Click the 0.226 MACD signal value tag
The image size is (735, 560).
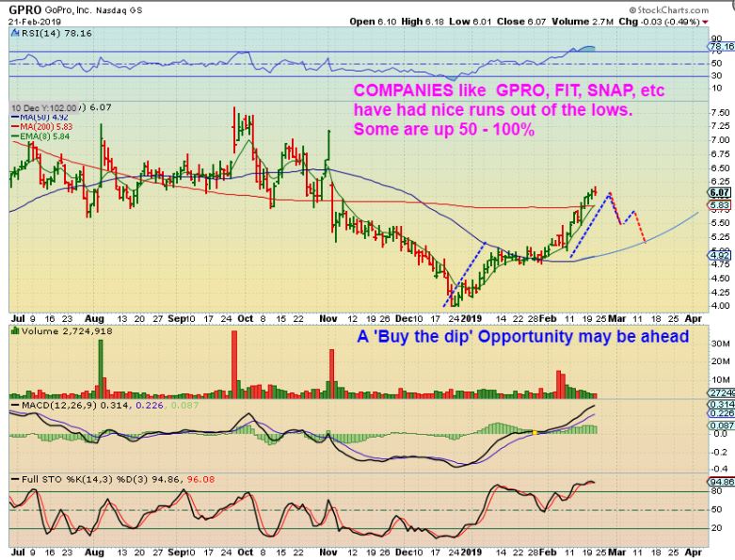721,413
